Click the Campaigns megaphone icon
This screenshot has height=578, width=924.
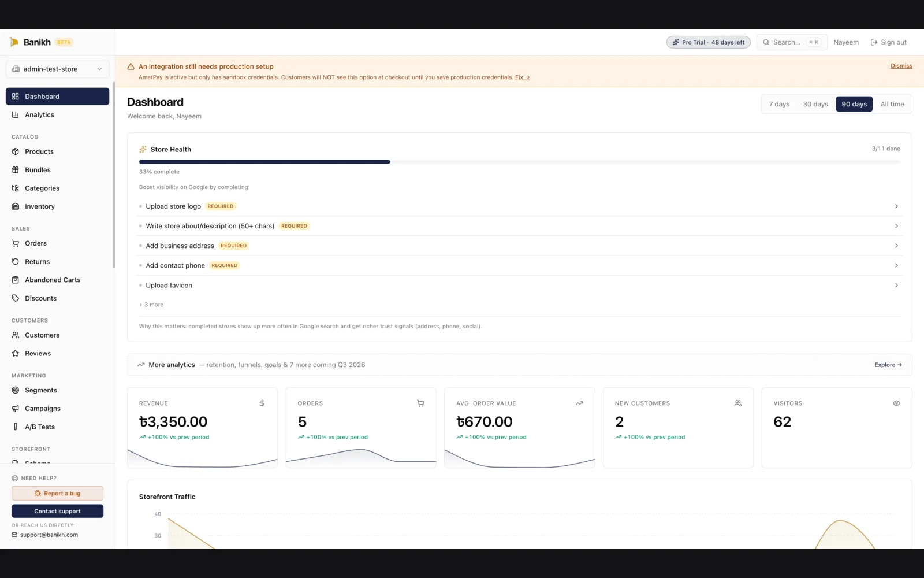16,409
